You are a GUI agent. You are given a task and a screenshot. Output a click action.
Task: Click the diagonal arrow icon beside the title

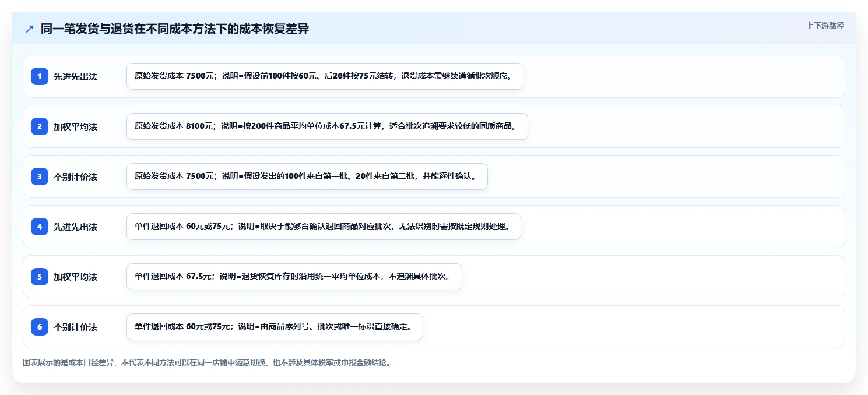click(x=30, y=29)
